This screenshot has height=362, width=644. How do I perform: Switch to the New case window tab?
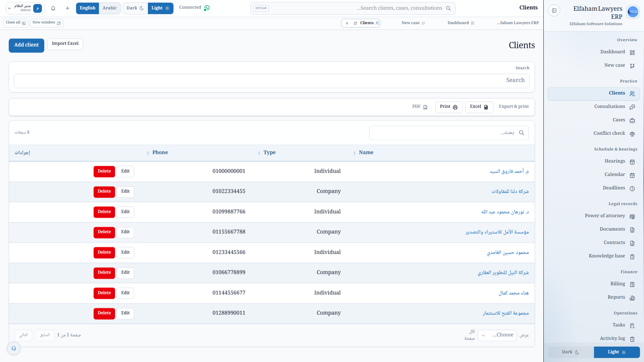[x=413, y=23]
